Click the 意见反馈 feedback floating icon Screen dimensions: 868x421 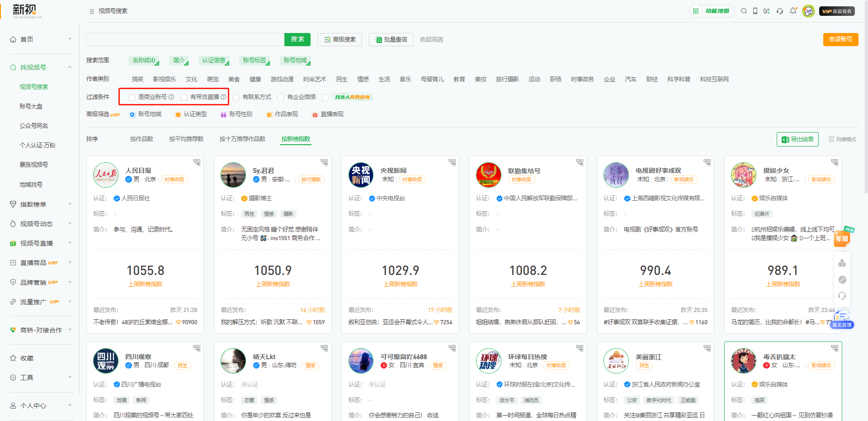(842, 319)
